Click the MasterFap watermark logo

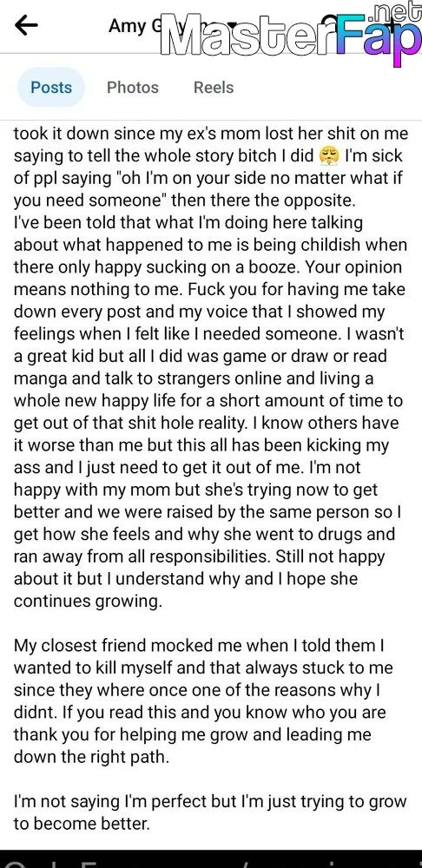(290, 36)
